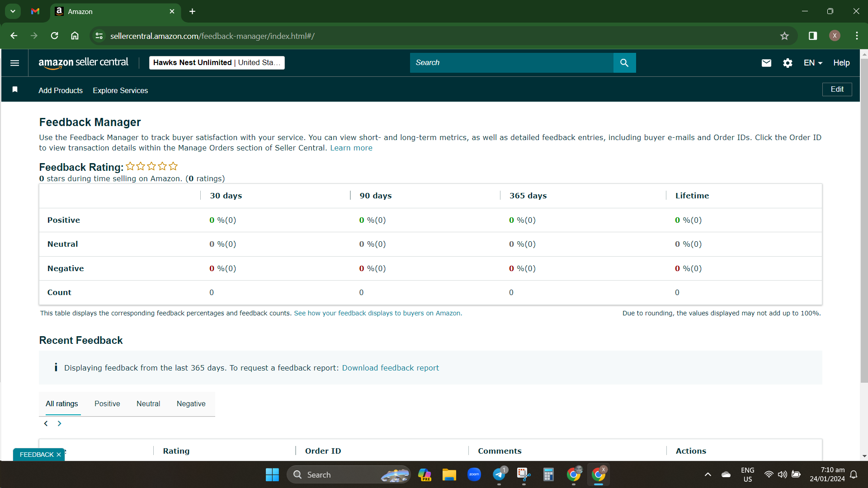Image resolution: width=868 pixels, height=488 pixels.
Task: Switch to the Positive tab
Action: pos(107,404)
